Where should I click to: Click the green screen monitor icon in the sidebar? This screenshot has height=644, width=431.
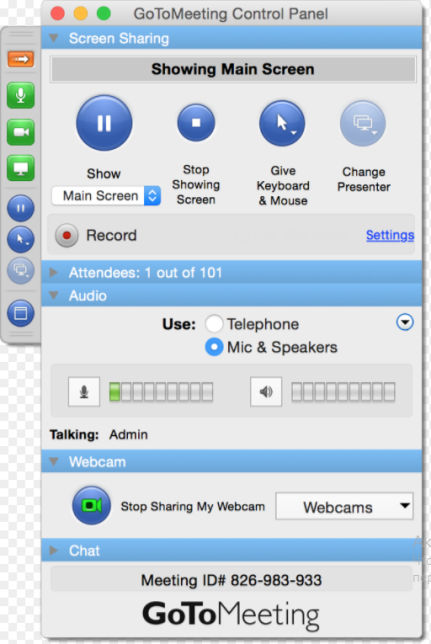(x=21, y=168)
